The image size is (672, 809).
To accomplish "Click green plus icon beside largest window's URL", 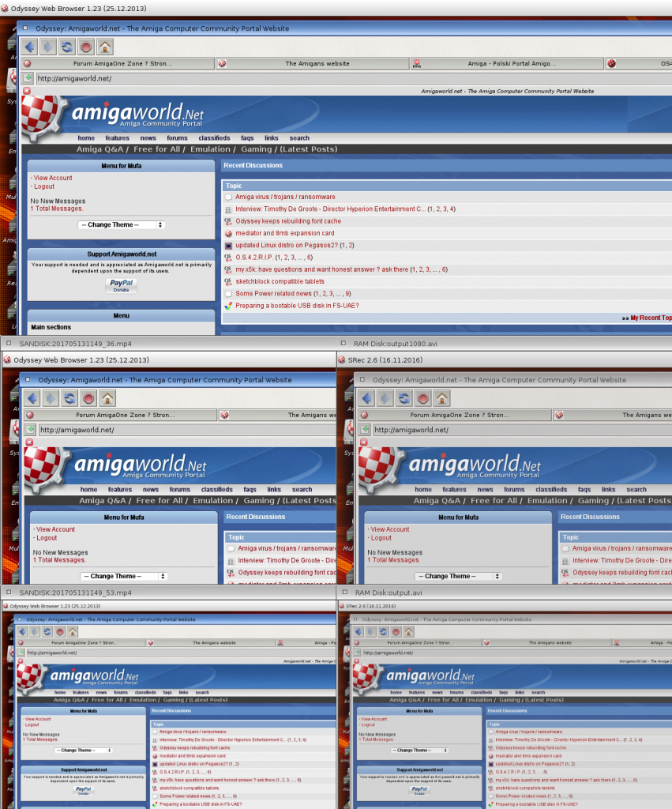I will coord(28,78).
